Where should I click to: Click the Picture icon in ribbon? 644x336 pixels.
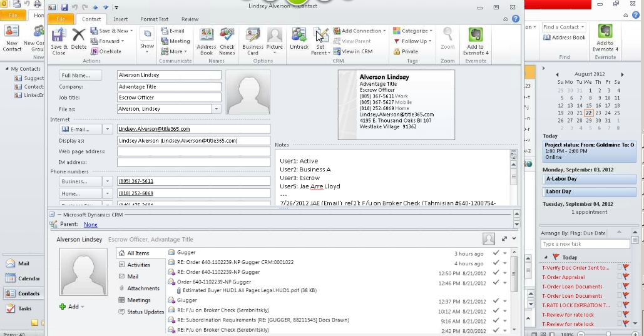(x=274, y=40)
